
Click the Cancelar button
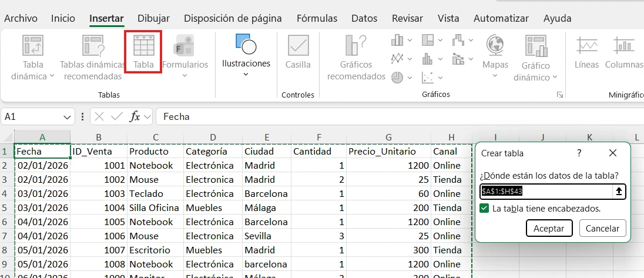(x=602, y=228)
